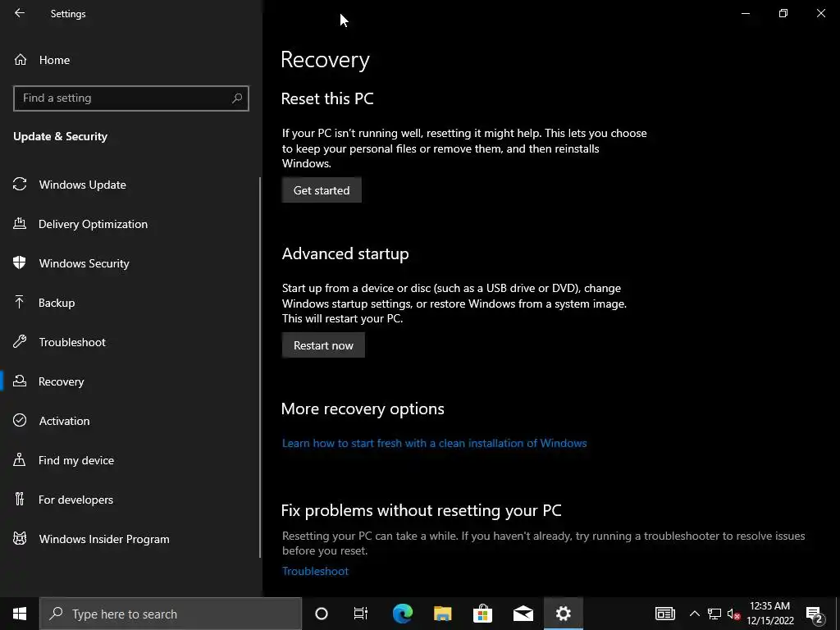The image size is (840, 630).
Task: Click the sidebar vertical scrollbar
Action: [x=260, y=367]
